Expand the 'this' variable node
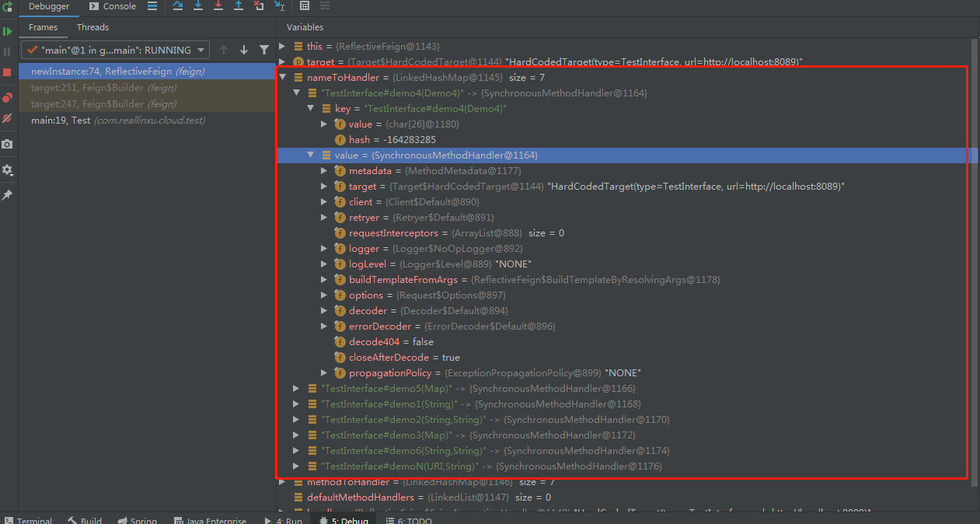This screenshot has width=980, height=524. [282, 47]
